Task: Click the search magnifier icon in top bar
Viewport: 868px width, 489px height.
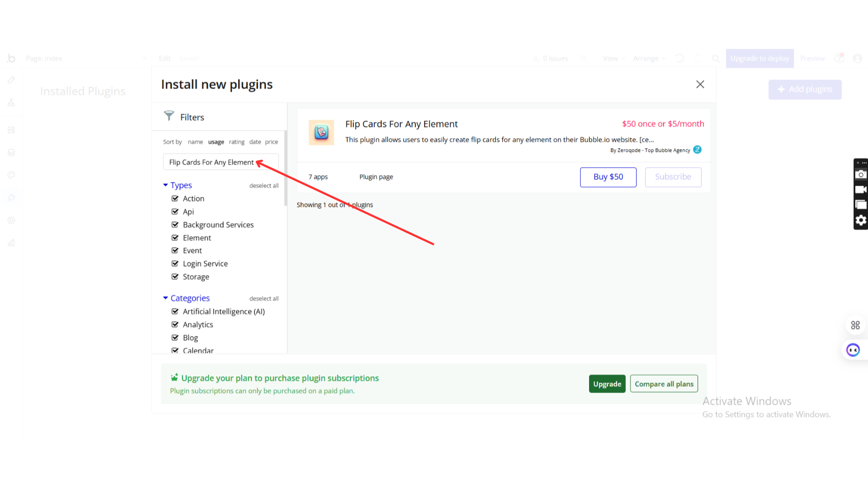Action: pyautogui.click(x=716, y=58)
